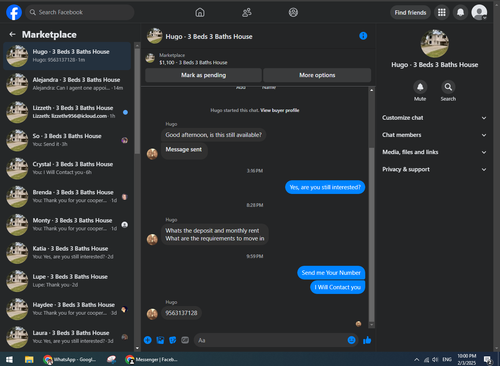500x366 pixels.
Task: Open the Home tab icon
Action: [x=200, y=12]
